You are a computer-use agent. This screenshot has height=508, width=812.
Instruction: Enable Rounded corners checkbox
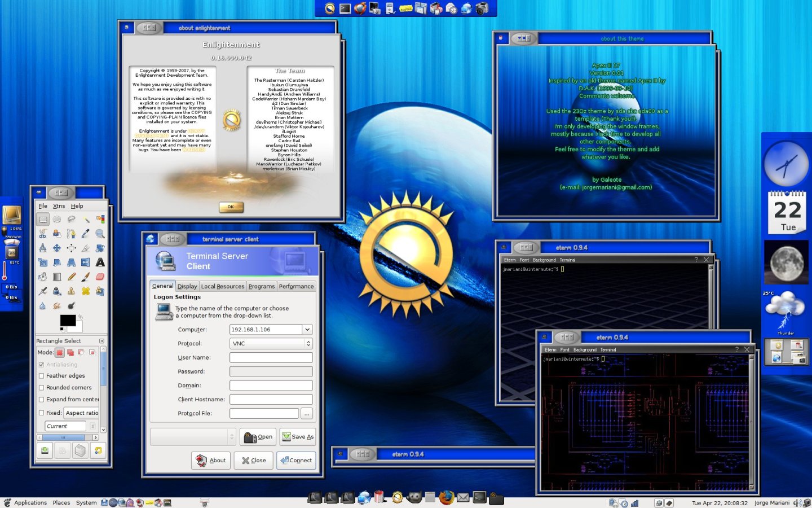41,388
